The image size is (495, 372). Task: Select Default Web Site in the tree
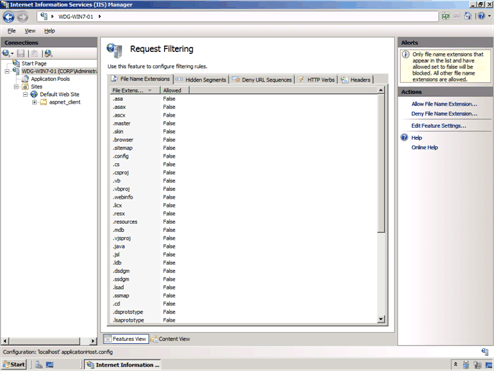pyautogui.click(x=59, y=94)
